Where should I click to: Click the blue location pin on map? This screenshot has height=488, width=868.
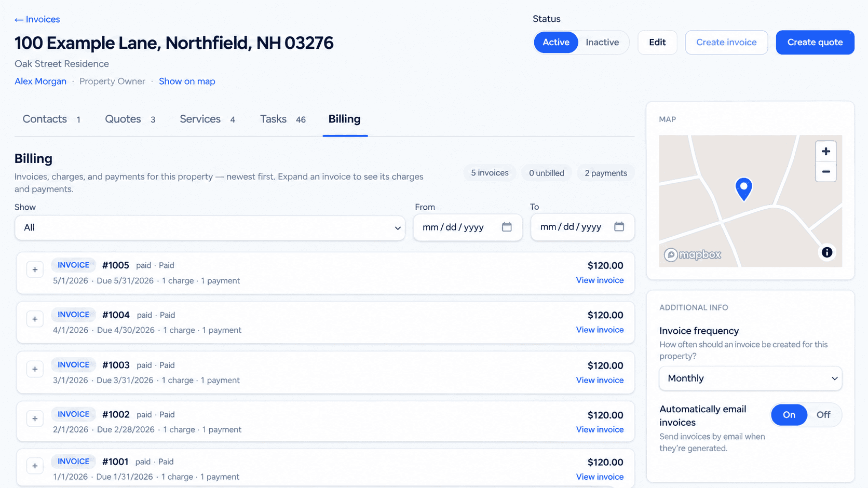743,189
